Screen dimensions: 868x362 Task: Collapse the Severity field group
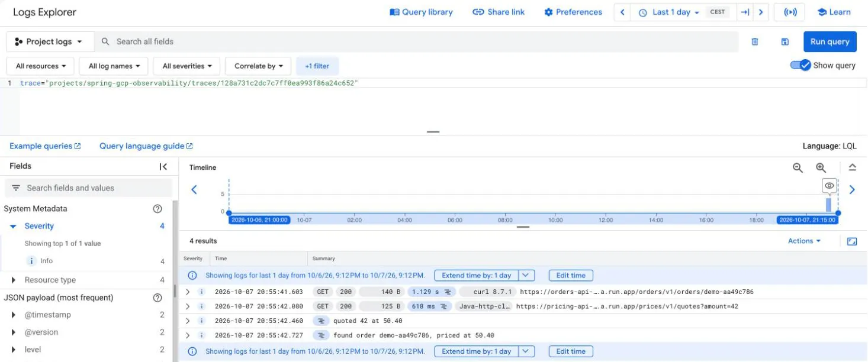[13, 227]
